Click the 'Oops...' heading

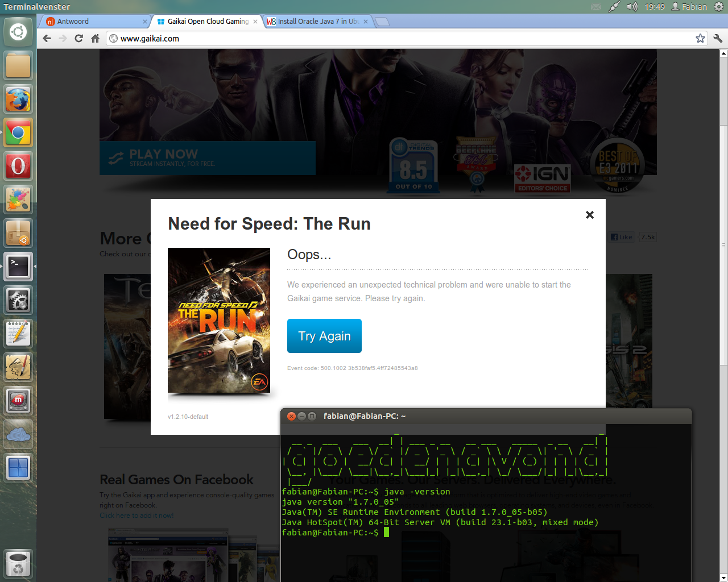[309, 255]
